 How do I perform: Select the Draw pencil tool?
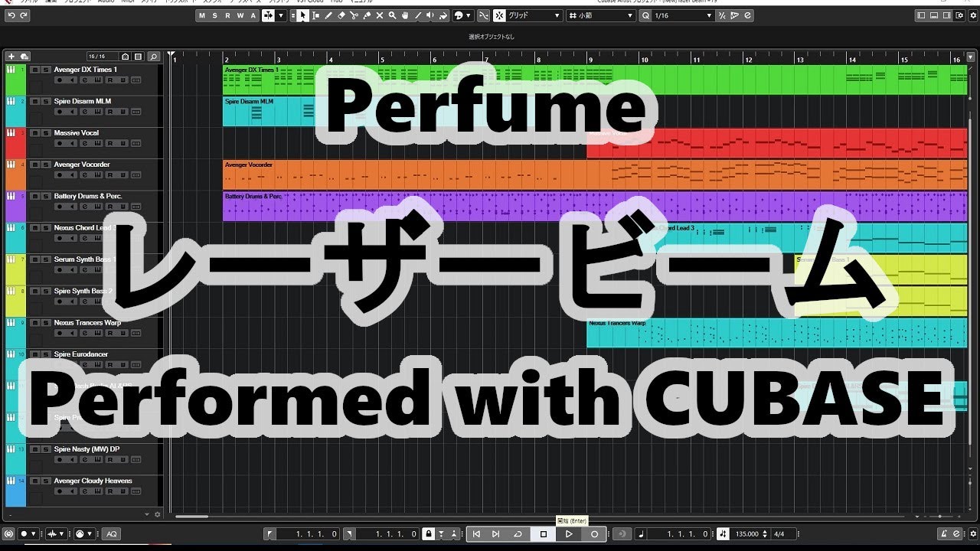click(x=328, y=15)
